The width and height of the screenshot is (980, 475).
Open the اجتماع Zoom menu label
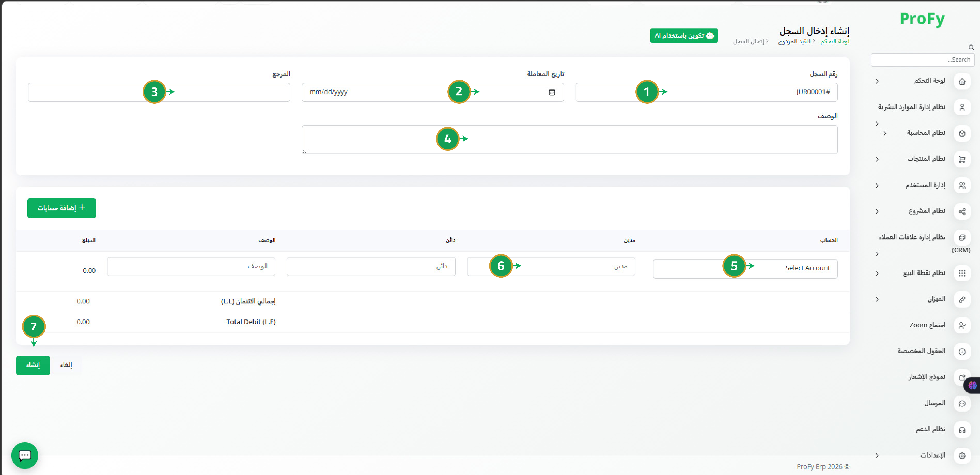coord(927,325)
